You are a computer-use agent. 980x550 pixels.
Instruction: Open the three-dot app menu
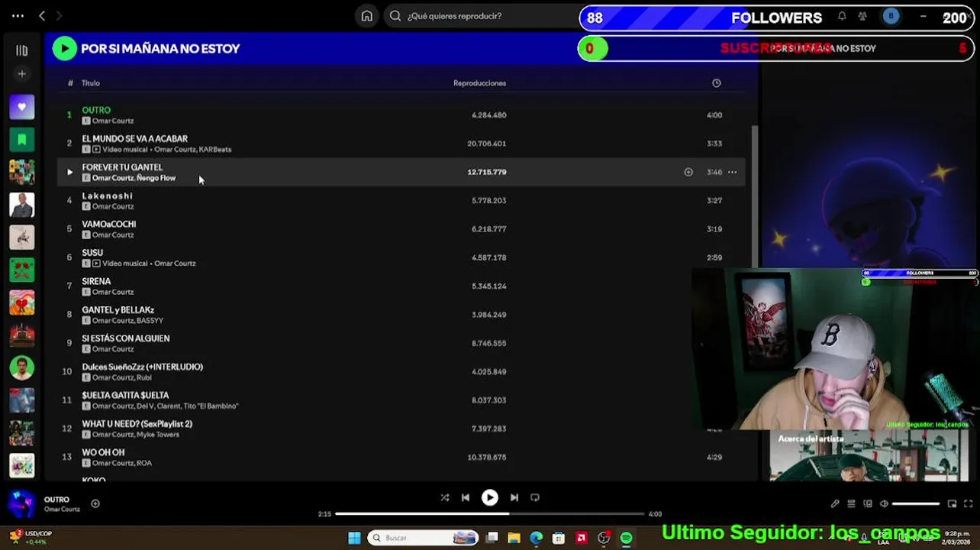pos(18,15)
